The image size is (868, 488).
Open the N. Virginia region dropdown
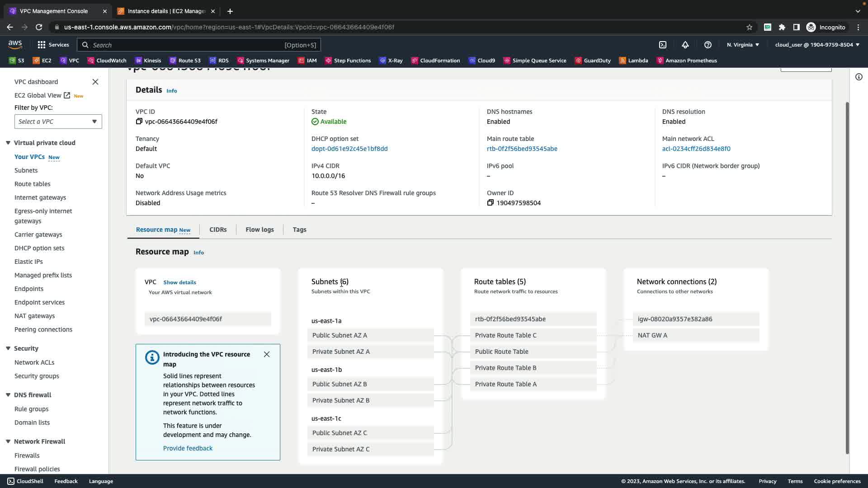click(743, 45)
